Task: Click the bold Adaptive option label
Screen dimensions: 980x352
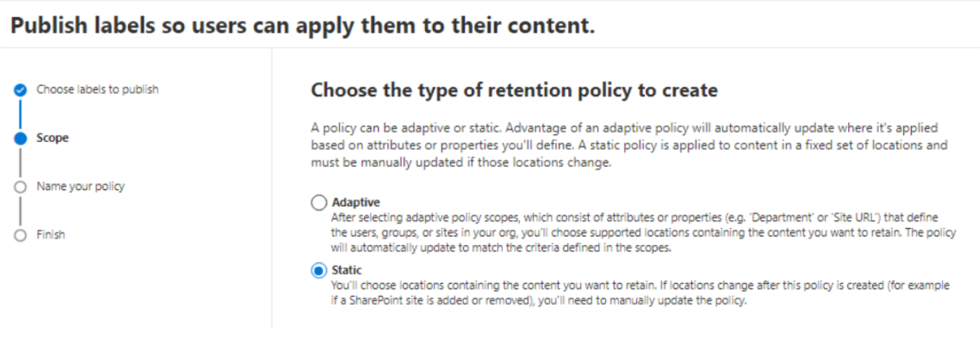Action: 355,202
